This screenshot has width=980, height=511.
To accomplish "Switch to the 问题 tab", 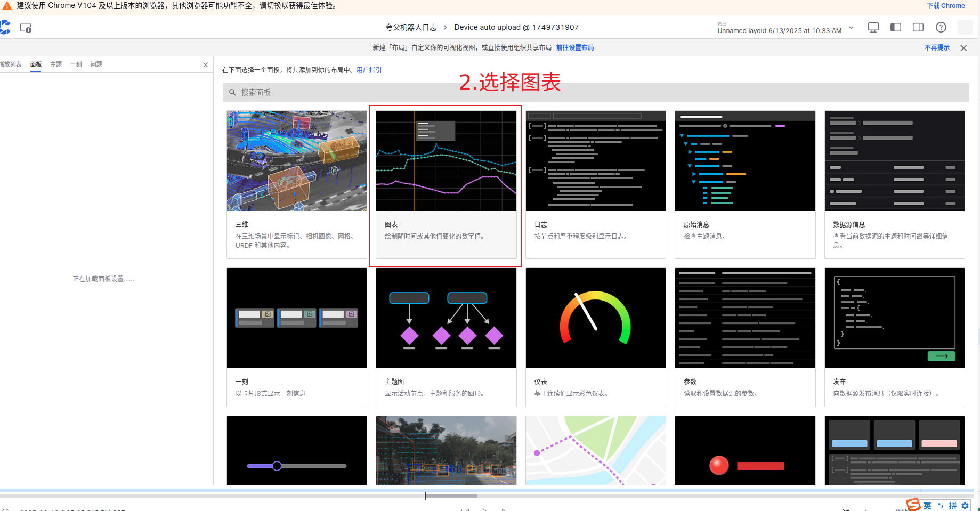I will (96, 64).
